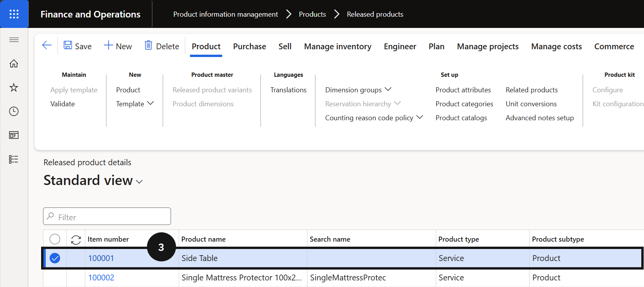Image resolution: width=644 pixels, height=287 pixels.
Task: Open item number 100002 link
Action: [101, 278]
